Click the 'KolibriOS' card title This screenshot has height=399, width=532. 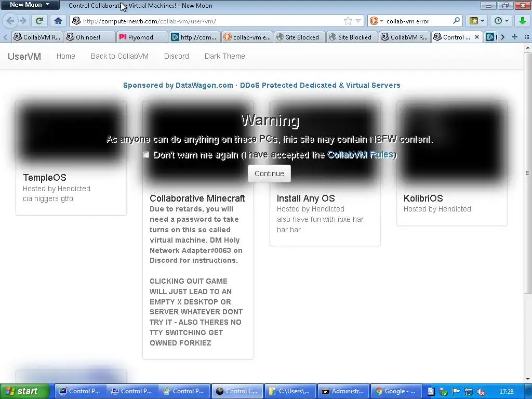pos(423,198)
